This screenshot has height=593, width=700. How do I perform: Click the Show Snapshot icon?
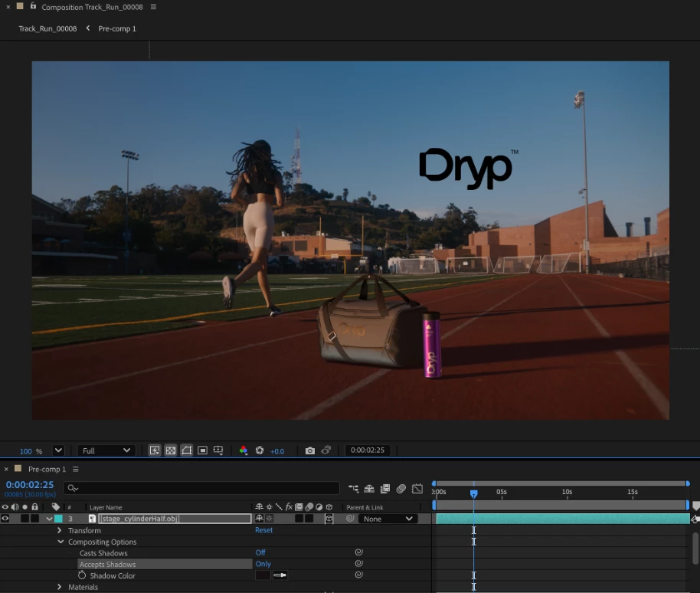(x=326, y=450)
